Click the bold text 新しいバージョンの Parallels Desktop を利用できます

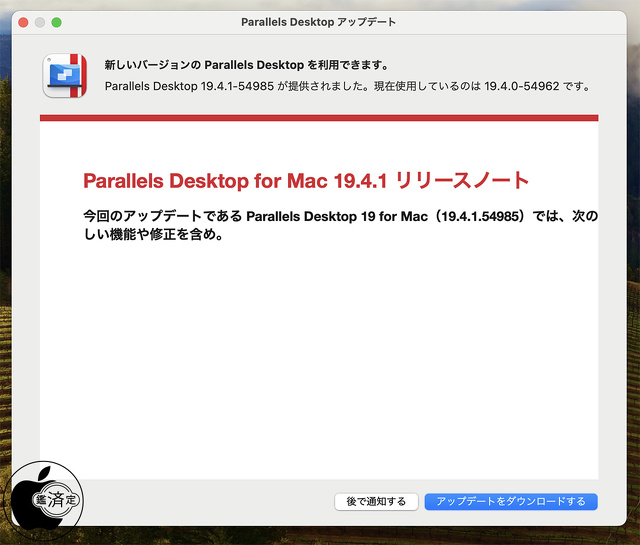(246, 65)
